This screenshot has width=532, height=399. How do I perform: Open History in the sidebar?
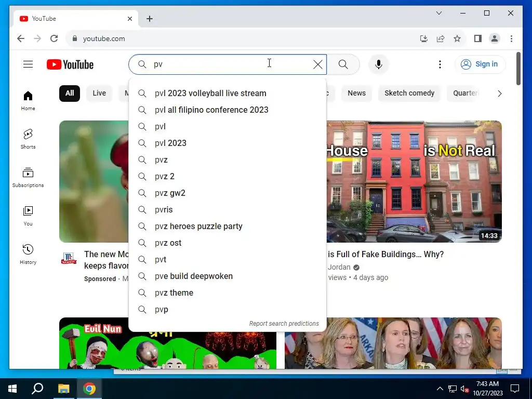coord(28,255)
